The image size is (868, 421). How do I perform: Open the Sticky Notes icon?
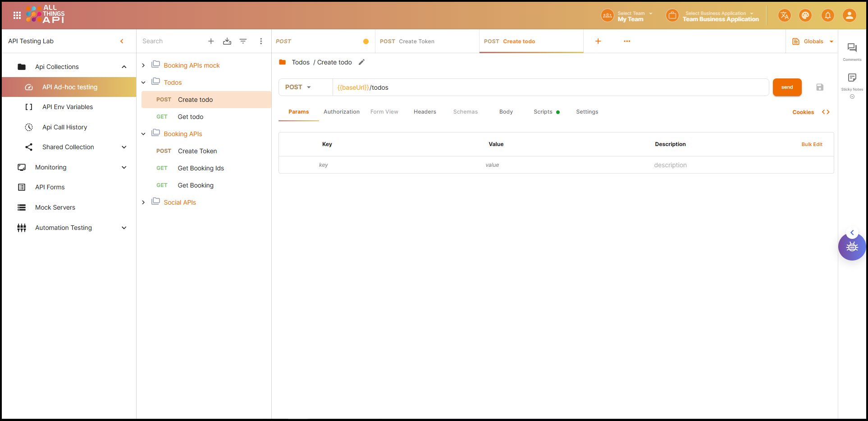(852, 78)
